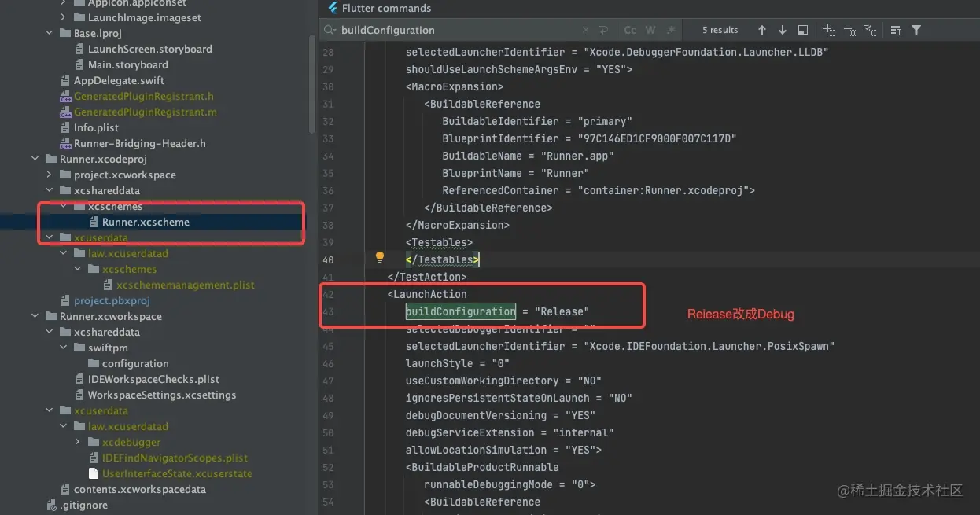Click the yellow lightbulb on line 40
980x515 pixels.
click(x=380, y=258)
